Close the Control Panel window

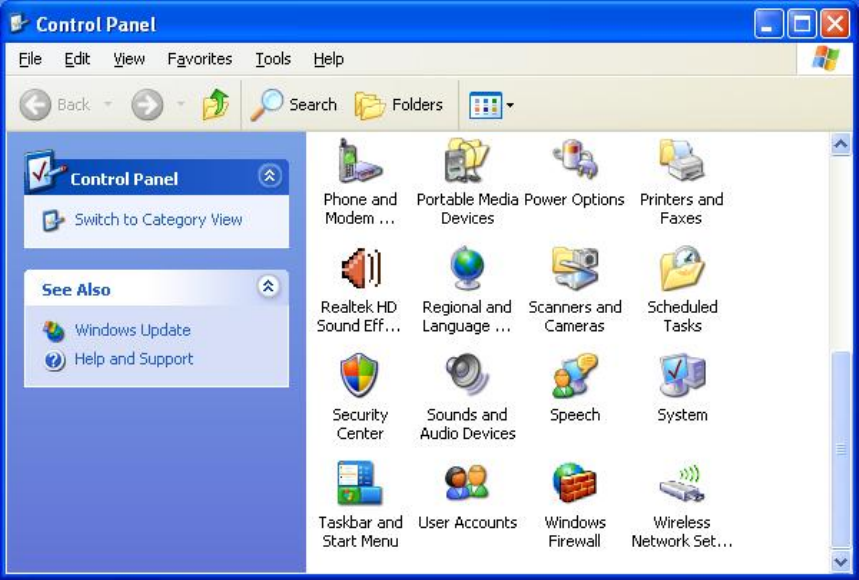coord(835,24)
